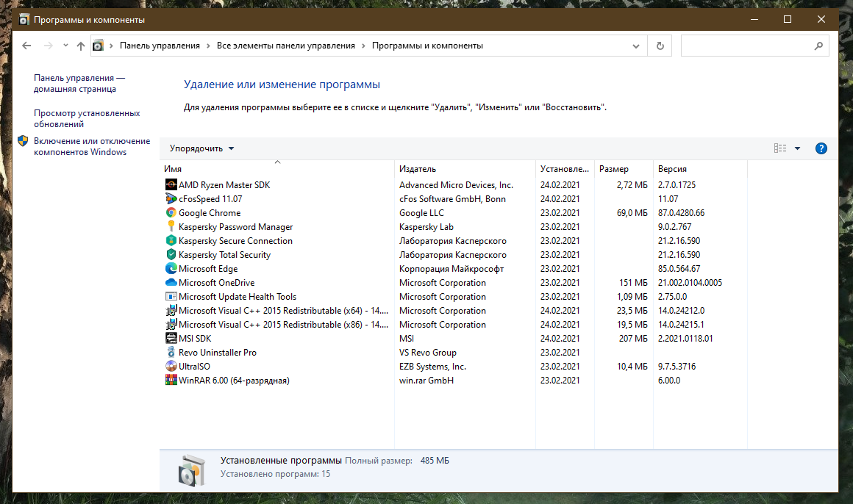Click Программы и компоненты breadcrumb
The image size is (853, 504).
[427, 46]
